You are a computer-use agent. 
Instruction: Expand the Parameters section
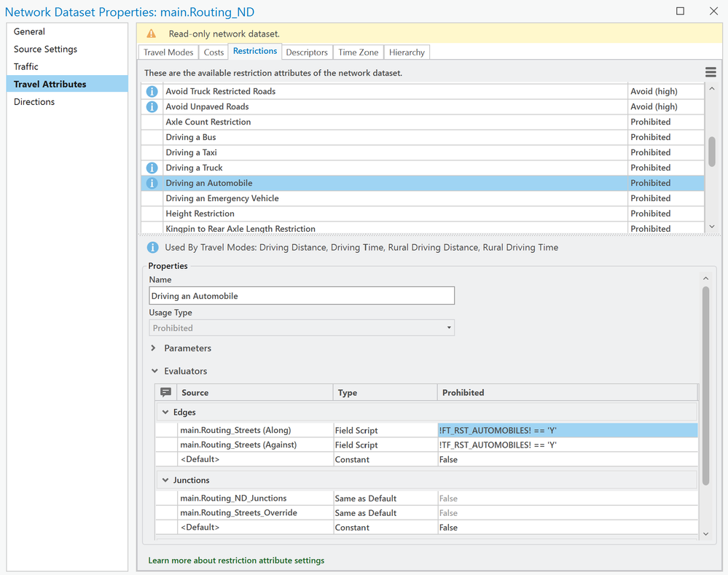pyautogui.click(x=154, y=348)
